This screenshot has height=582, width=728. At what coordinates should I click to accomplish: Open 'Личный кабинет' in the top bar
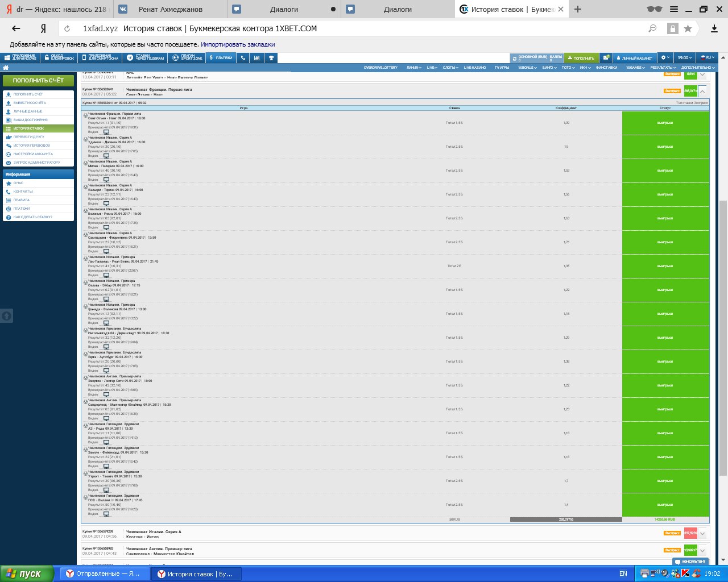coord(635,58)
